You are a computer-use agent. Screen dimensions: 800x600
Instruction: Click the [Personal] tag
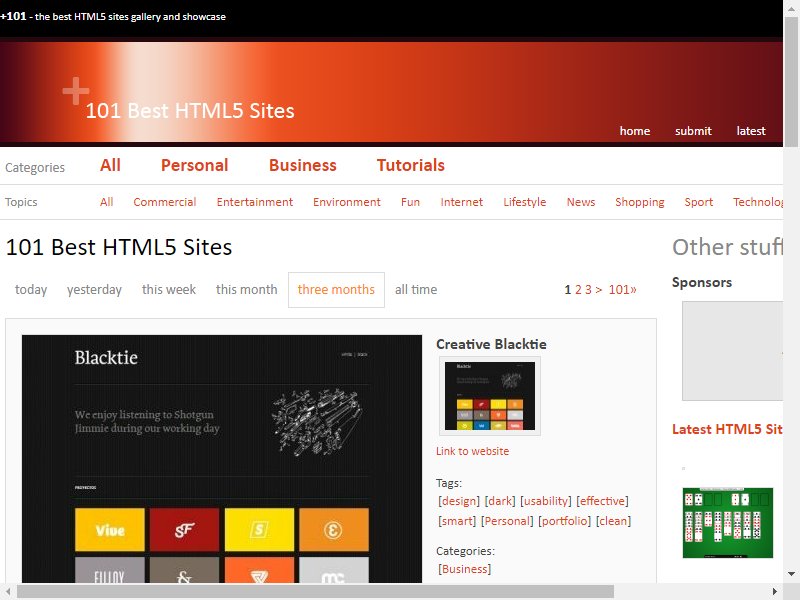pyautogui.click(x=507, y=521)
